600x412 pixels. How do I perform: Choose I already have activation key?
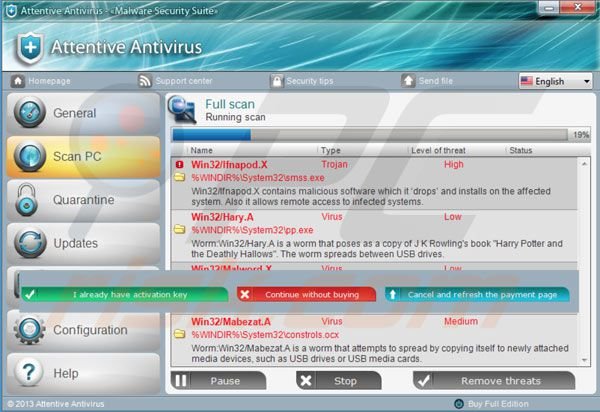click(125, 295)
